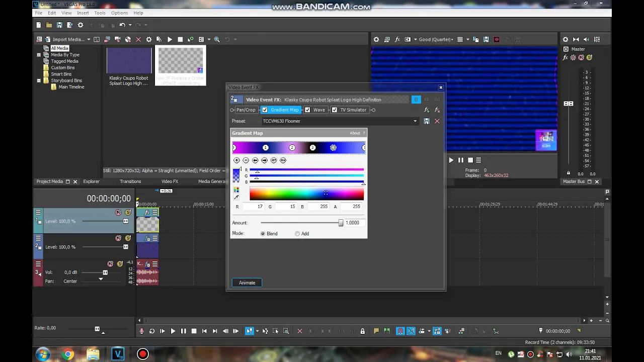Open Import Media dropdown arrow
Screen dimensions: 644x362
89,40
